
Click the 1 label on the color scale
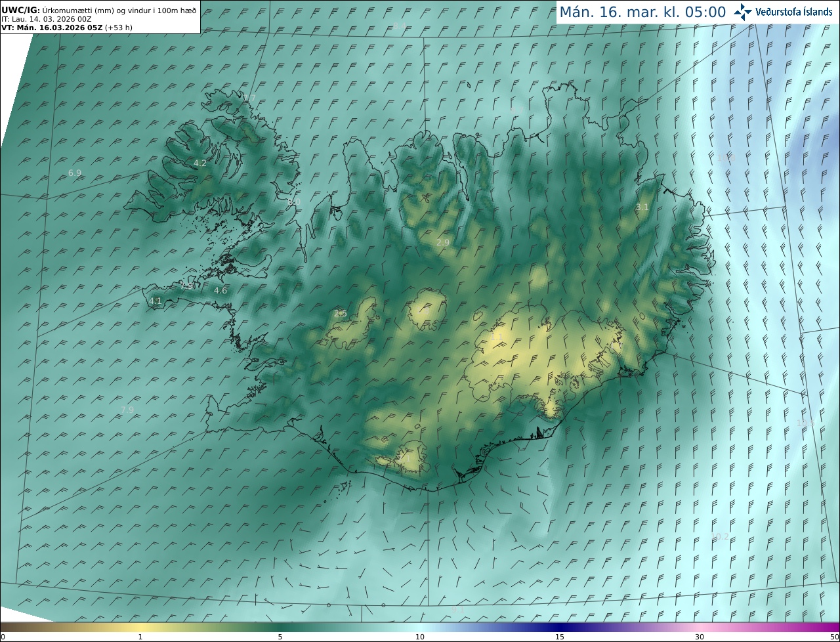pyautogui.click(x=140, y=637)
